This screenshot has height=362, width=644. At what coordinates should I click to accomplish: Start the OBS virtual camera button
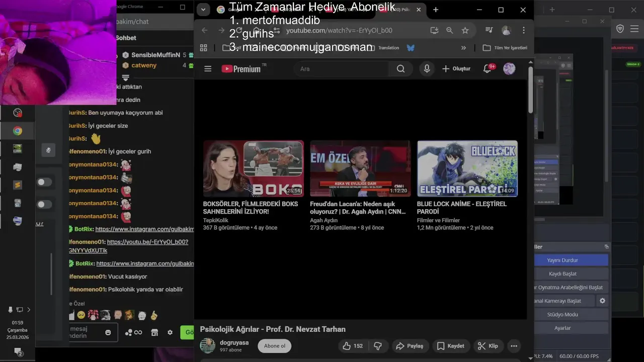point(564,301)
